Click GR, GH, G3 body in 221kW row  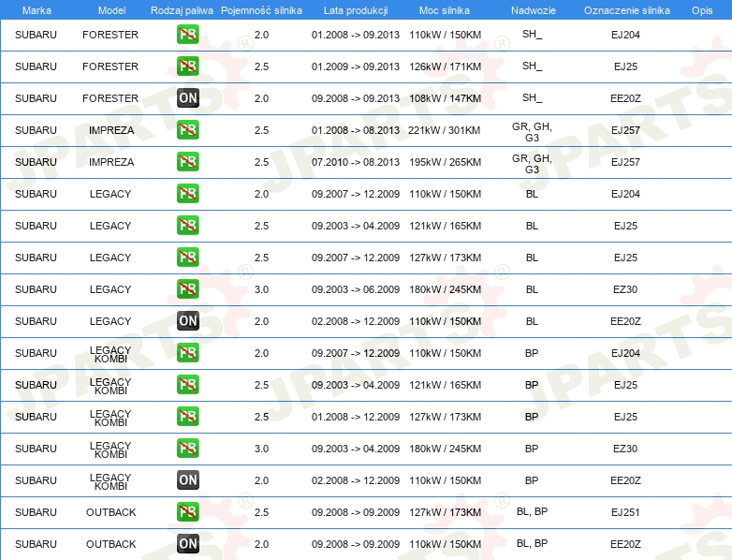point(533,132)
